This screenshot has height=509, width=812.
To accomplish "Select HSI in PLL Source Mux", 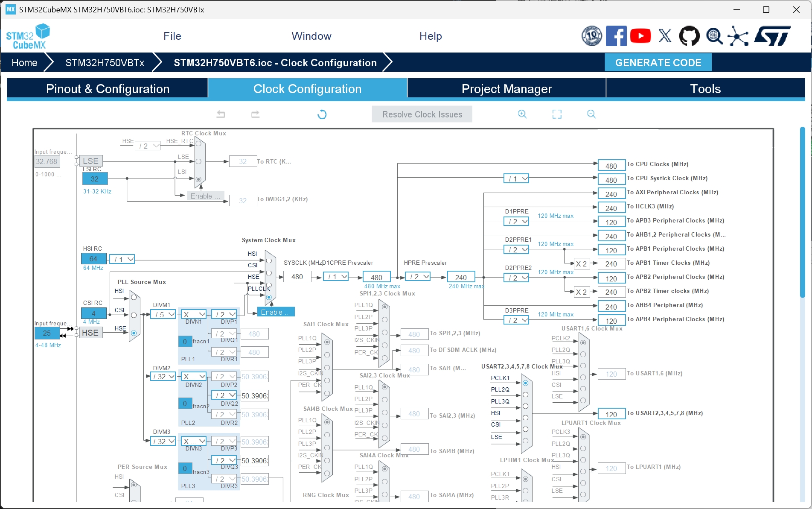I will click(x=134, y=297).
